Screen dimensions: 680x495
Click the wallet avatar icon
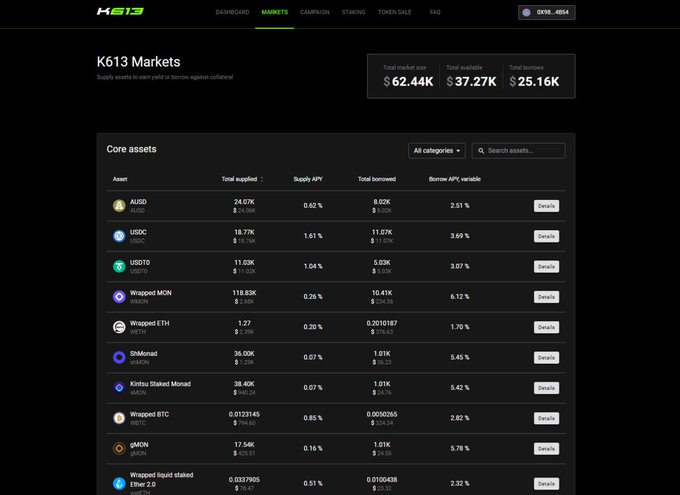tap(526, 13)
